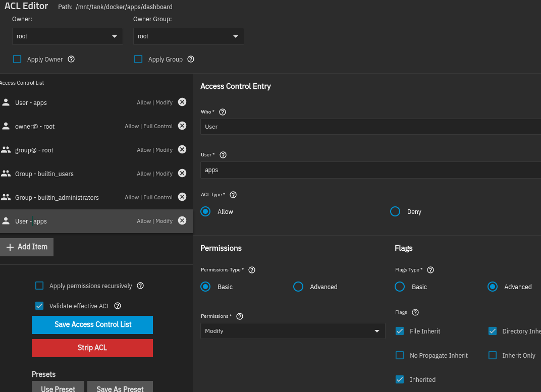
Task: Enable the No Propagate Inherit flag
Action: [x=400, y=355]
